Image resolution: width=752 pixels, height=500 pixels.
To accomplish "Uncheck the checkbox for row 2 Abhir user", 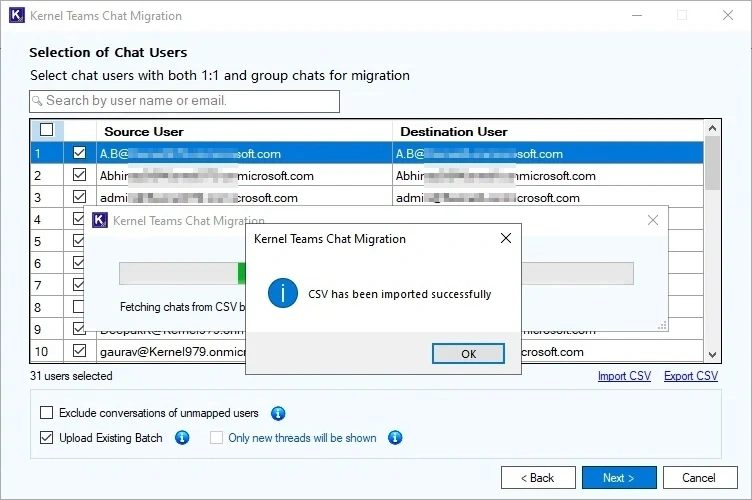I will [80, 175].
